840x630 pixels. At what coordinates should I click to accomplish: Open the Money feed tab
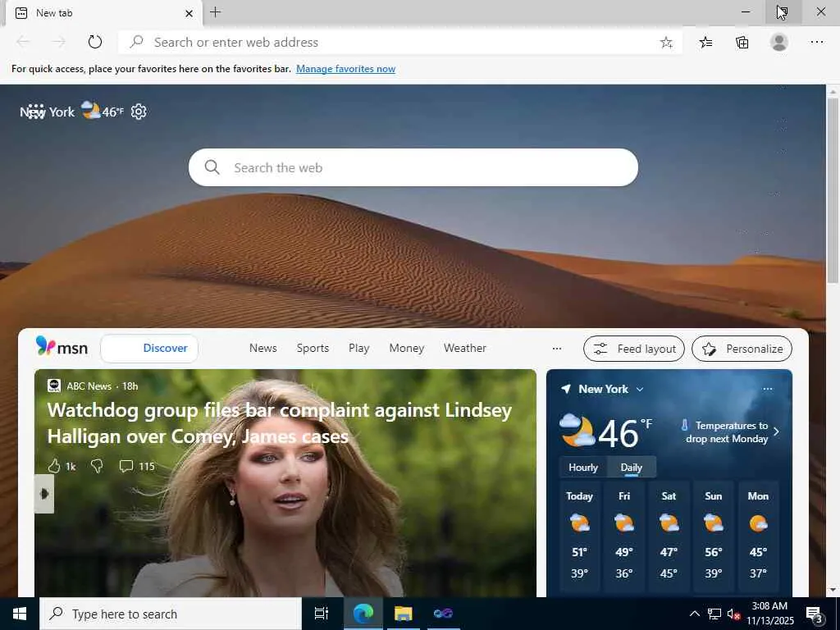coord(407,348)
